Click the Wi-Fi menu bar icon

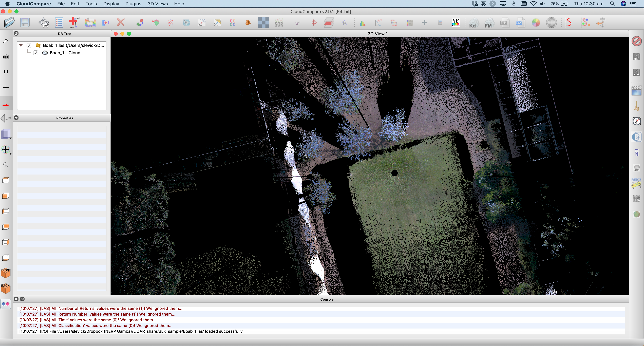click(x=533, y=4)
